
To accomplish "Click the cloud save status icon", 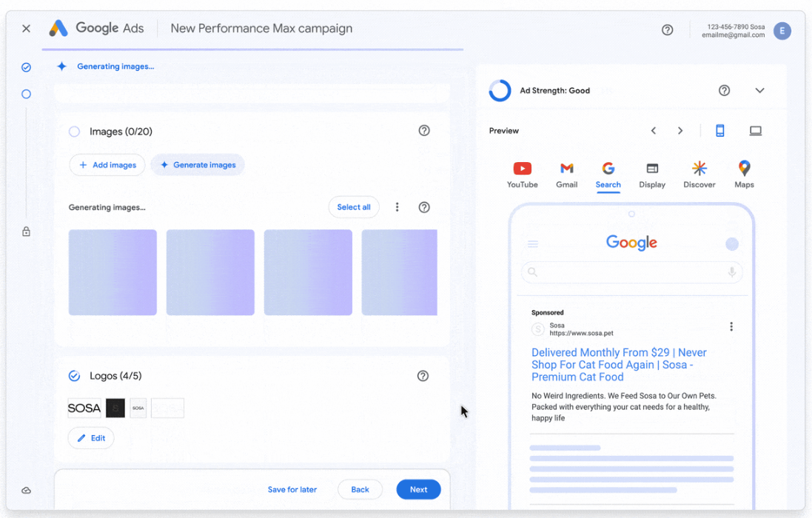I will click(27, 490).
